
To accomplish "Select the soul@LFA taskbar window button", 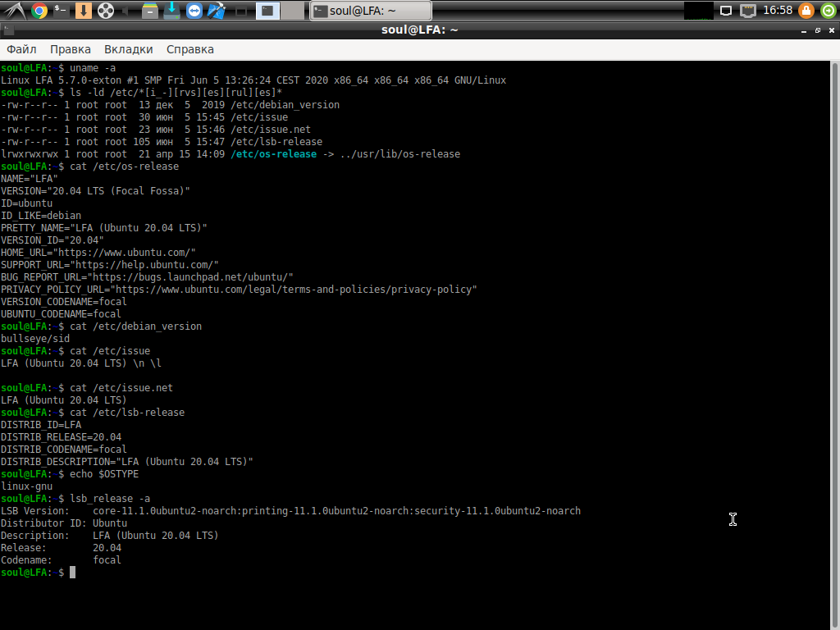I will click(x=371, y=11).
